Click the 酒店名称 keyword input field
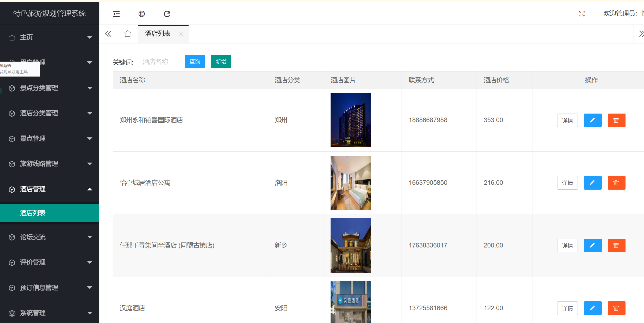This screenshot has width=644, height=323. pyautogui.click(x=160, y=61)
